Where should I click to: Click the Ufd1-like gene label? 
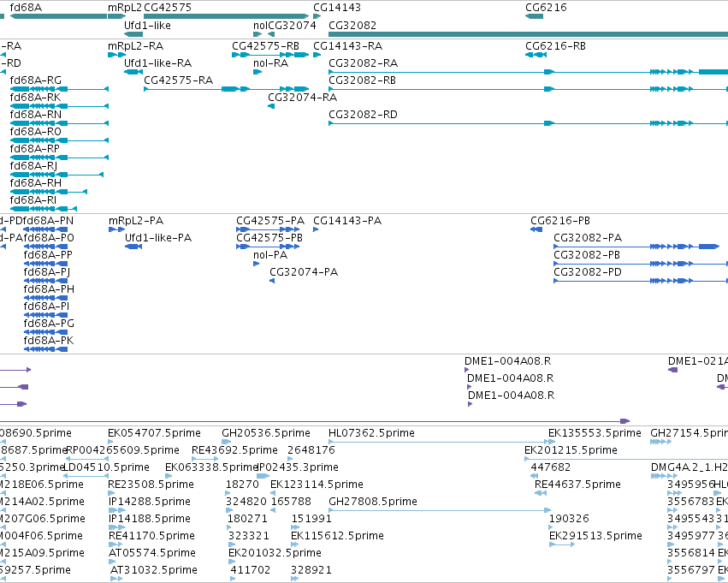pyautogui.click(x=147, y=26)
